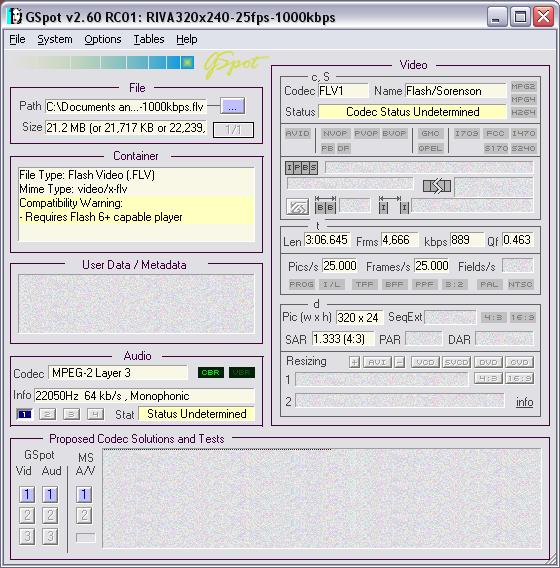Screen dimensions: 560x568
Task: Click the PVOP indicator
Action: coord(366,133)
